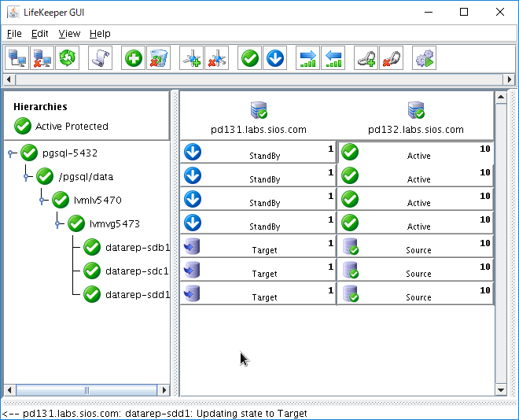
Task: Click datarep-sdb1 Target database icon on pd131
Action: point(192,246)
